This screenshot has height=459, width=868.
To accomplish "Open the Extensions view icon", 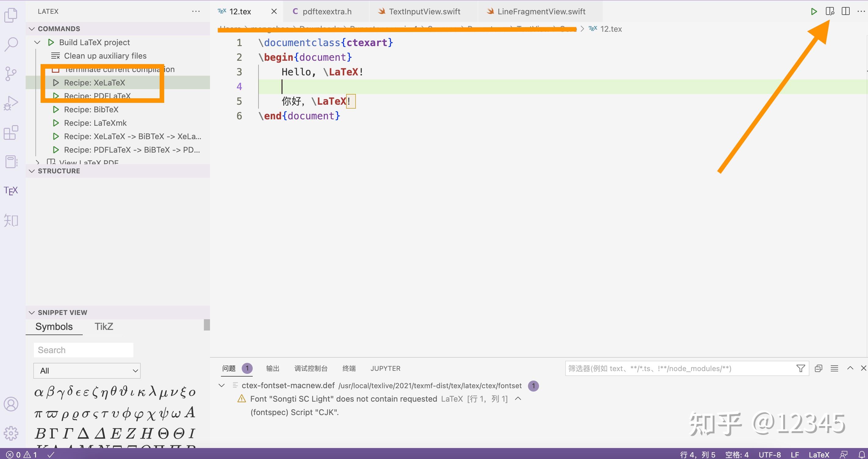I will click(11, 132).
